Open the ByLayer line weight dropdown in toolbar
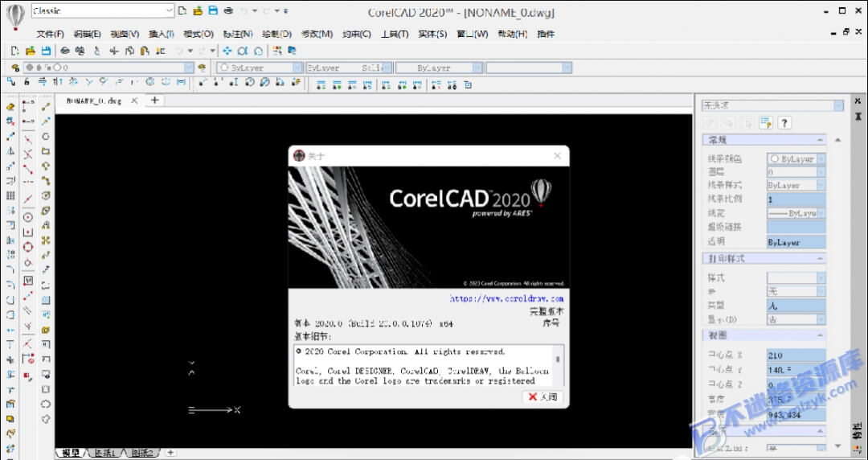868x460 pixels. pos(439,68)
